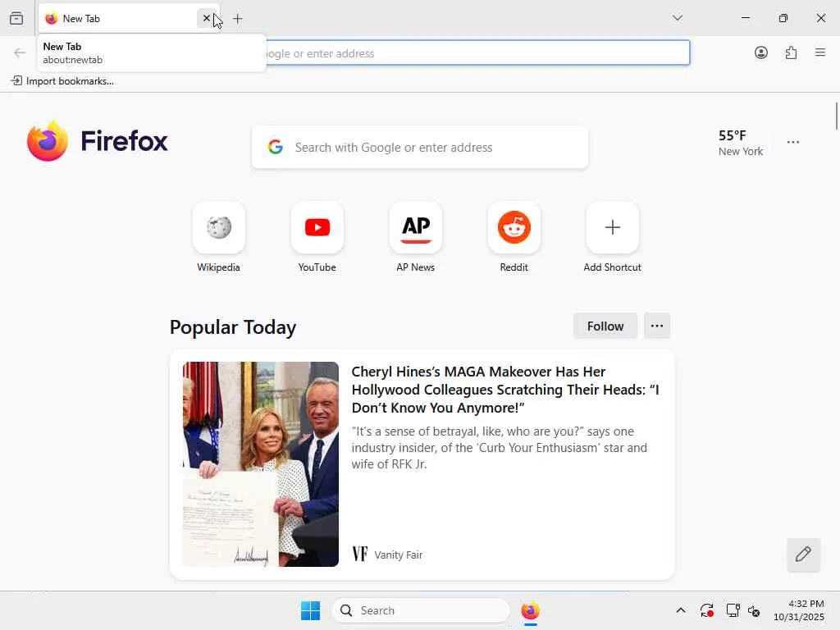This screenshot has height=630, width=840.
Task: Open the YouTube shortcut
Action: [317, 237]
